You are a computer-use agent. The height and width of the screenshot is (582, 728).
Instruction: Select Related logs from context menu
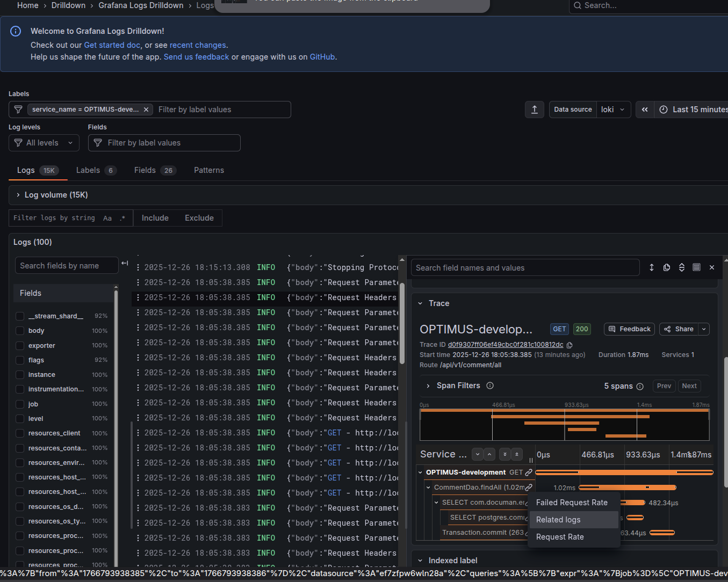pos(558,520)
